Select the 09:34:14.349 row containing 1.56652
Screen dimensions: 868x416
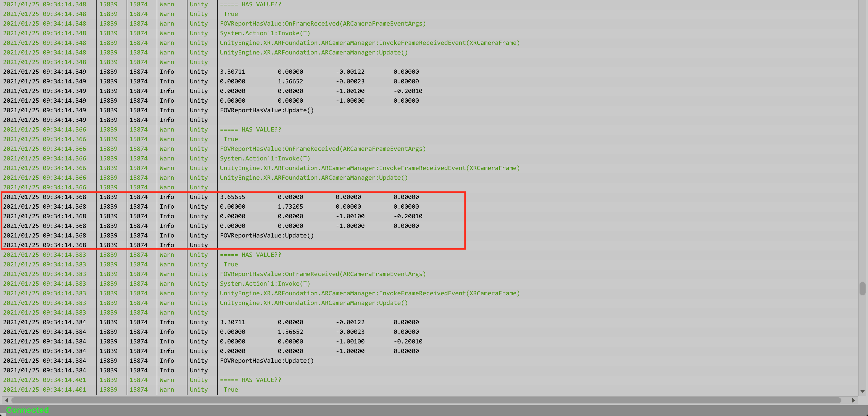290,82
